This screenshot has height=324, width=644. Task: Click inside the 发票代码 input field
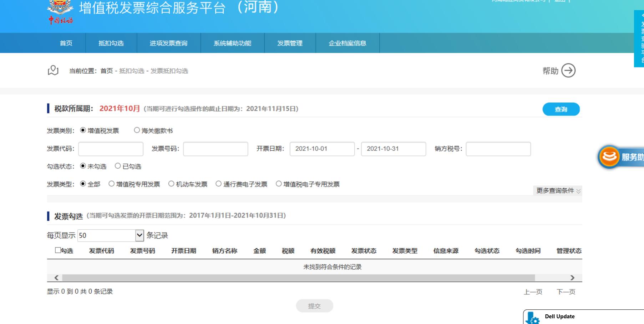(x=110, y=149)
